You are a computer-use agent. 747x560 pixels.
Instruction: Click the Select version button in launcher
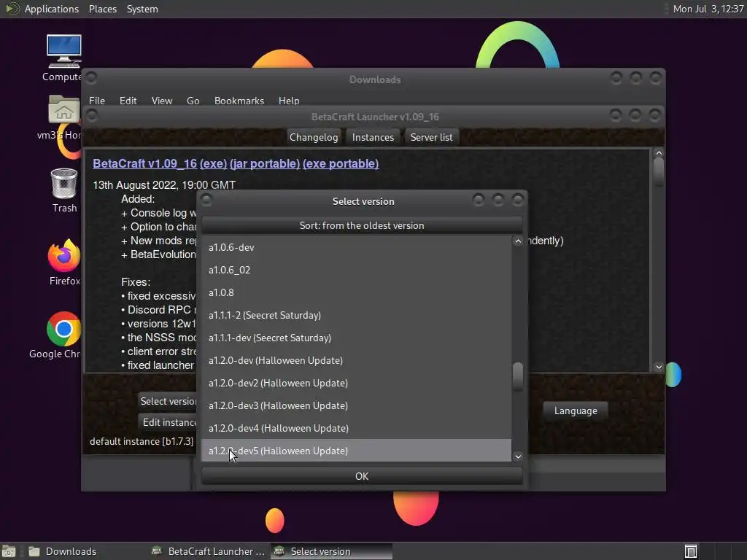[168, 401]
